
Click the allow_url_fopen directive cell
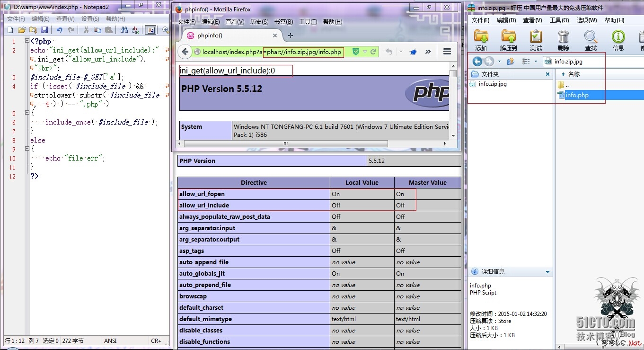click(254, 194)
